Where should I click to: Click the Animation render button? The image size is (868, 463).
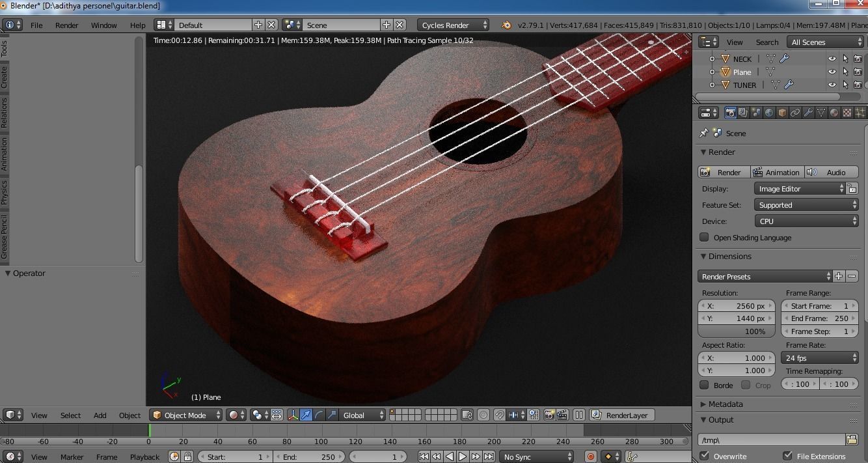point(777,172)
